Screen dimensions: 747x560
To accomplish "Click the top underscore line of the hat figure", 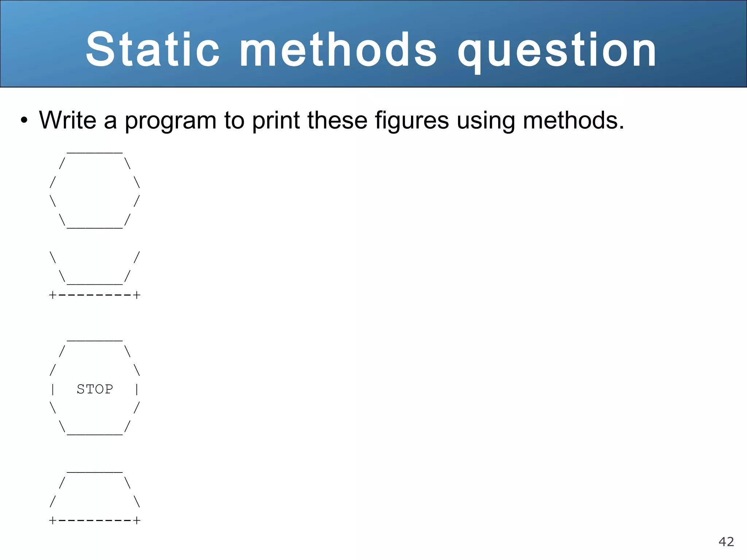I will tap(95, 472).
